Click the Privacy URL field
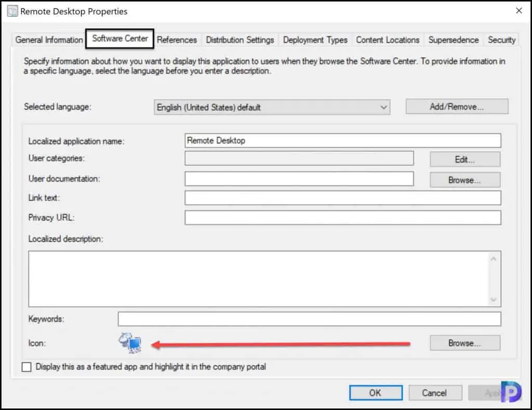Screen dimensions: 532x410 [x=343, y=218]
